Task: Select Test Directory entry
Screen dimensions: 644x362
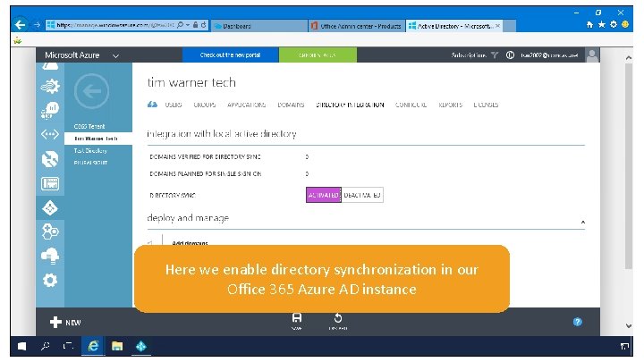Action: (90, 151)
